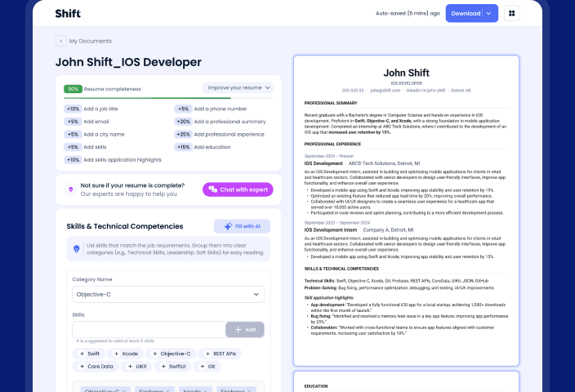Select Add skills application highlights suggestion

[x=113, y=160]
